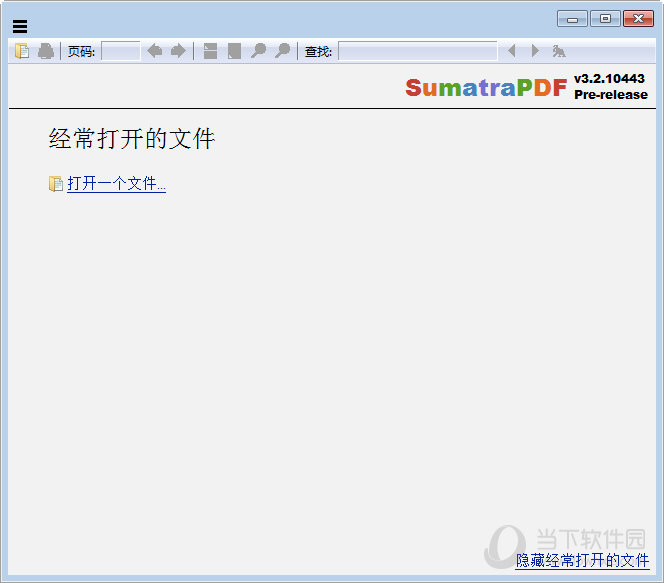Go to next page arrow
This screenshot has height=583, width=664.
click(x=178, y=51)
